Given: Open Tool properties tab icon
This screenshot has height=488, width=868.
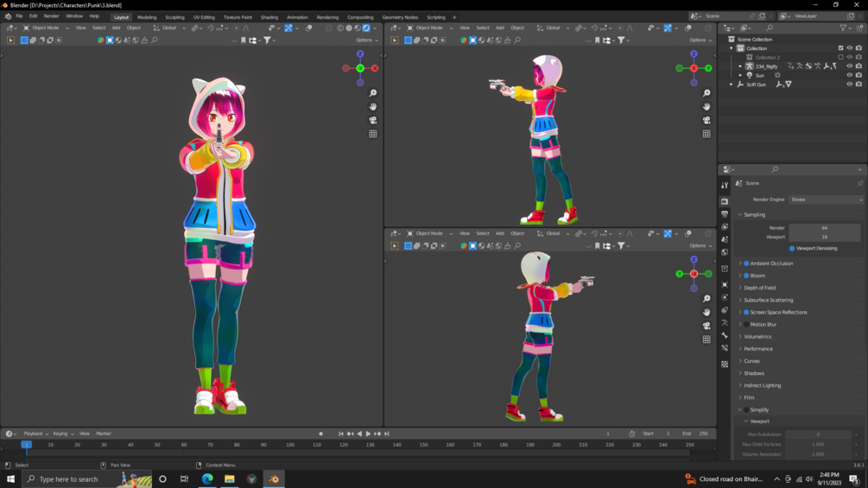Looking at the screenshot, I should tap(725, 186).
